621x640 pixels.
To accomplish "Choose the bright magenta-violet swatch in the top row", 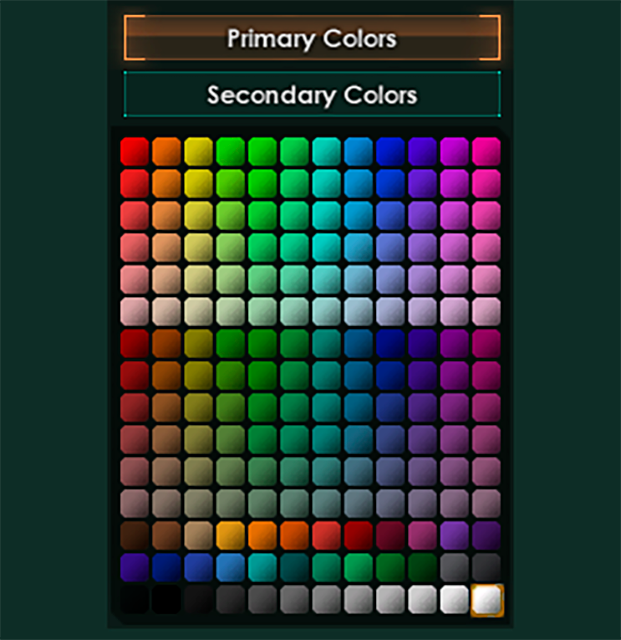I will 454,151.
